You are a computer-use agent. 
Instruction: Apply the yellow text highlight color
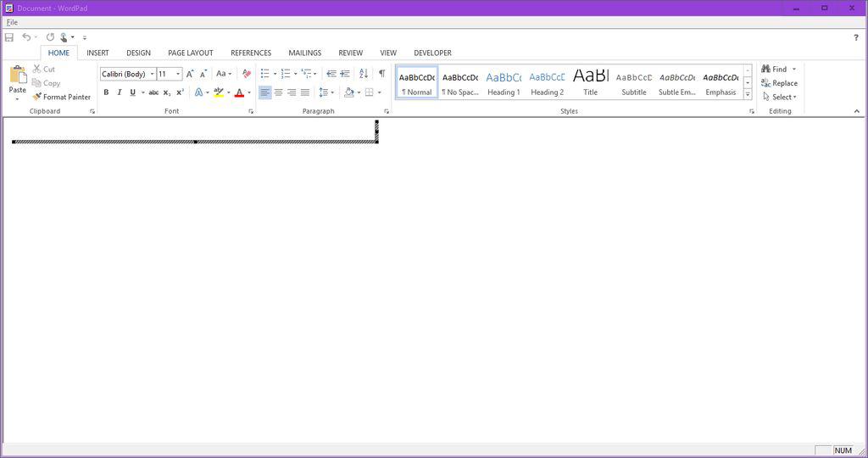click(x=219, y=92)
